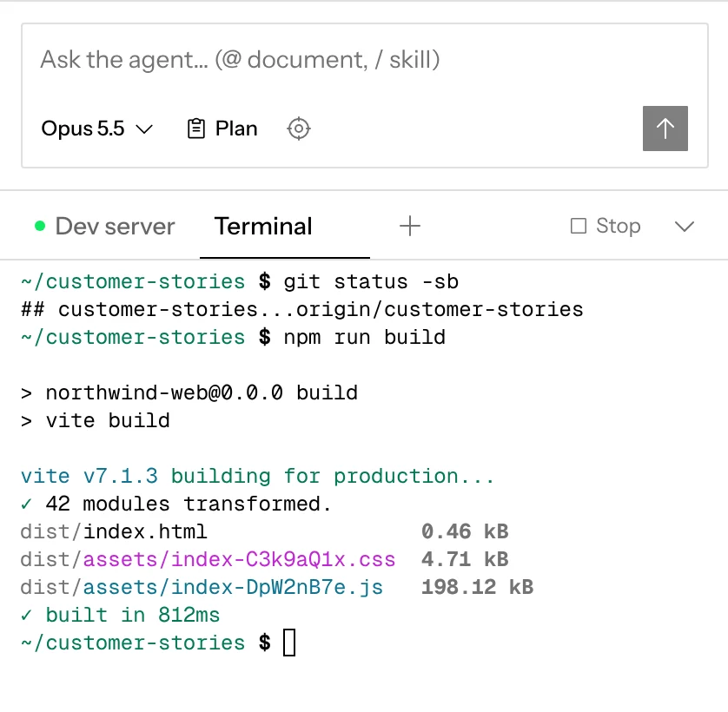Open the target/focus crosshair icon
728x712 pixels.
click(299, 129)
